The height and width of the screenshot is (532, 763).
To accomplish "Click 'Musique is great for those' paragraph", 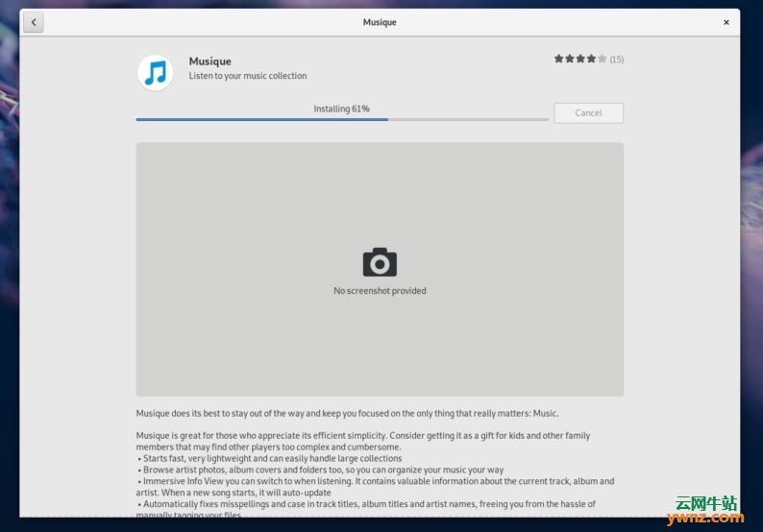I will click(x=363, y=441).
